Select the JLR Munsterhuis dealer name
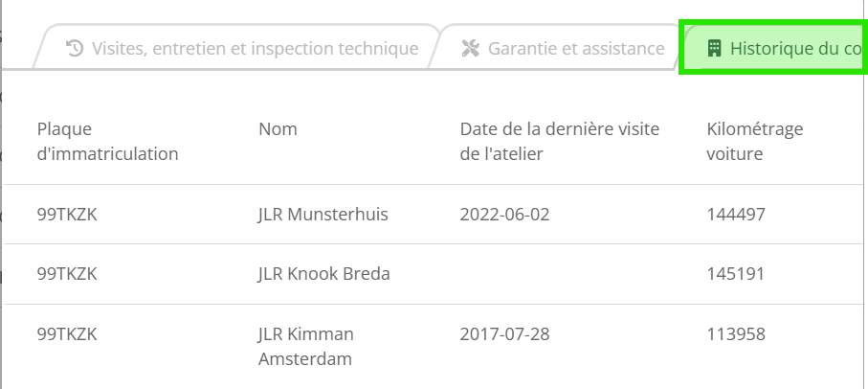Screen dimensions: 868x389 [x=323, y=214]
